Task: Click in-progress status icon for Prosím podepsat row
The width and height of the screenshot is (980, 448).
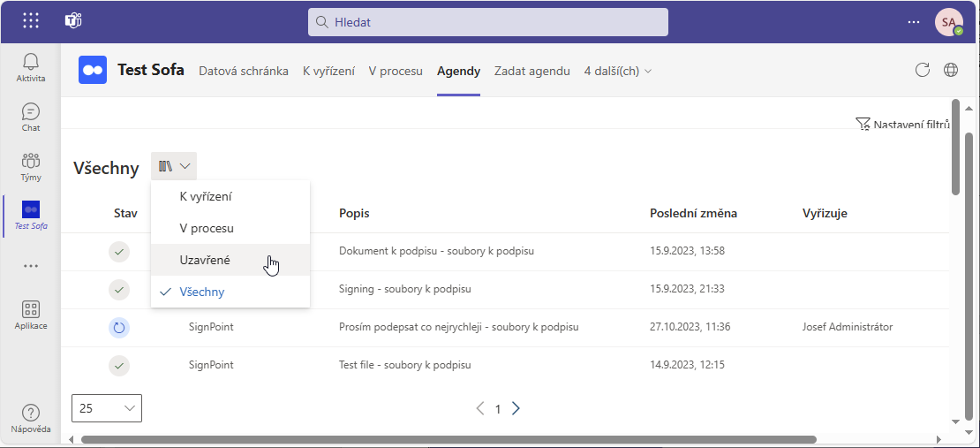Action: [x=119, y=328]
